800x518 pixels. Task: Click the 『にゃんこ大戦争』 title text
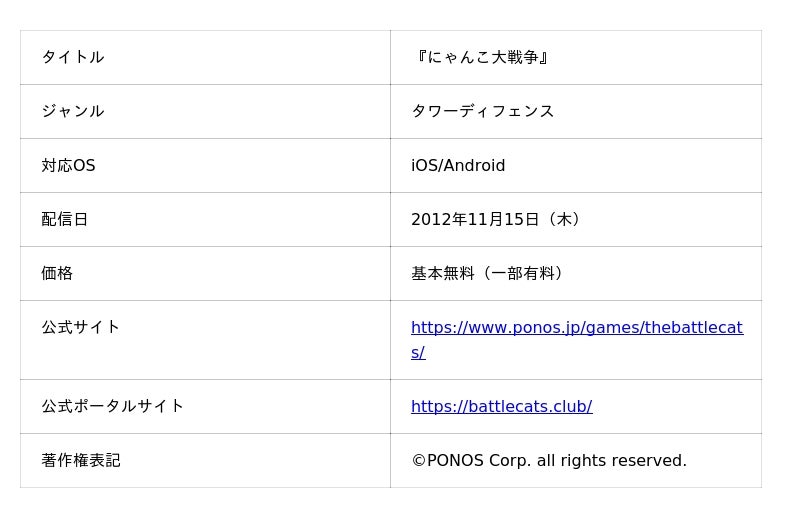point(481,57)
